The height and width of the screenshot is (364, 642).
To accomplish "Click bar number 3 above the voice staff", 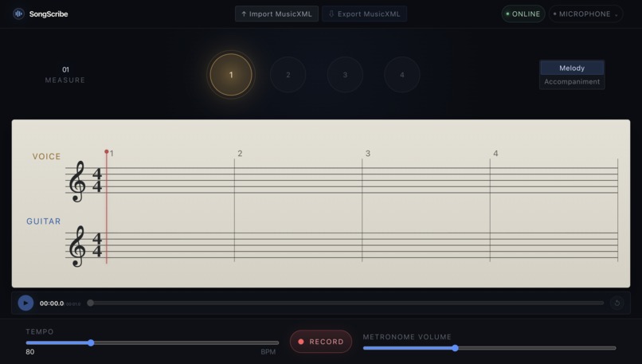I will 368,154.
